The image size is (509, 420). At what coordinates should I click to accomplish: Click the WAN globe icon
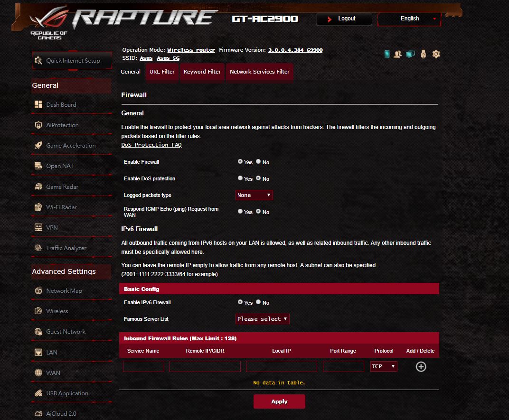tap(38, 373)
